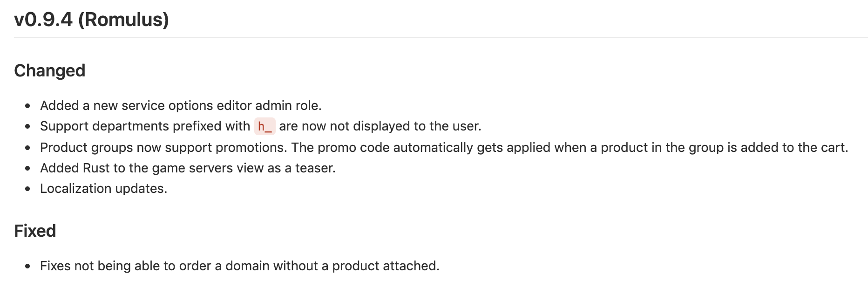Viewport: 868px width, 288px height.
Task: Click the Fixed section heading
Action: coord(35,231)
